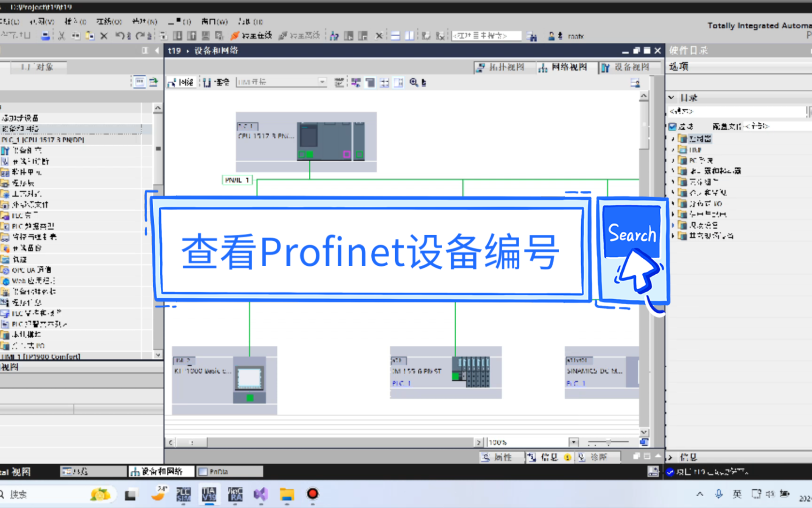Expand the Information section in catalog pane
This screenshot has height=508, width=812.
tap(671, 457)
